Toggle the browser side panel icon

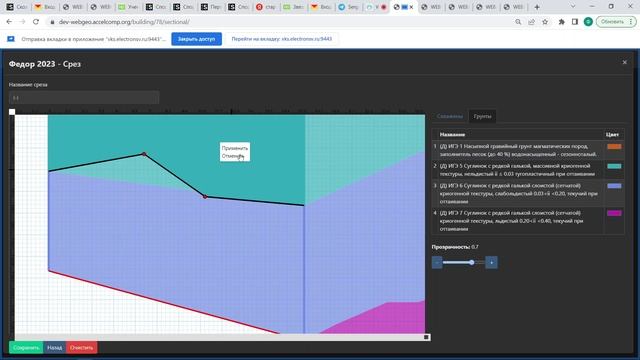(x=575, y=22)
